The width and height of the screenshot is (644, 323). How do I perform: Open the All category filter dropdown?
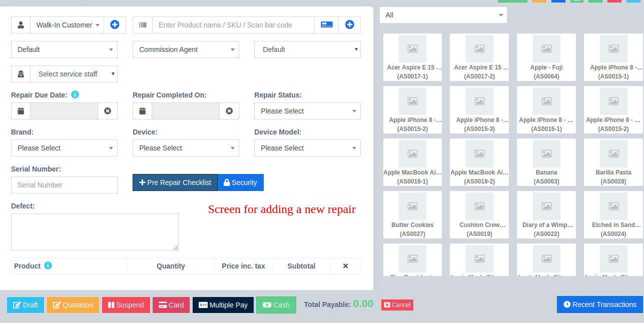pos(443,15)
